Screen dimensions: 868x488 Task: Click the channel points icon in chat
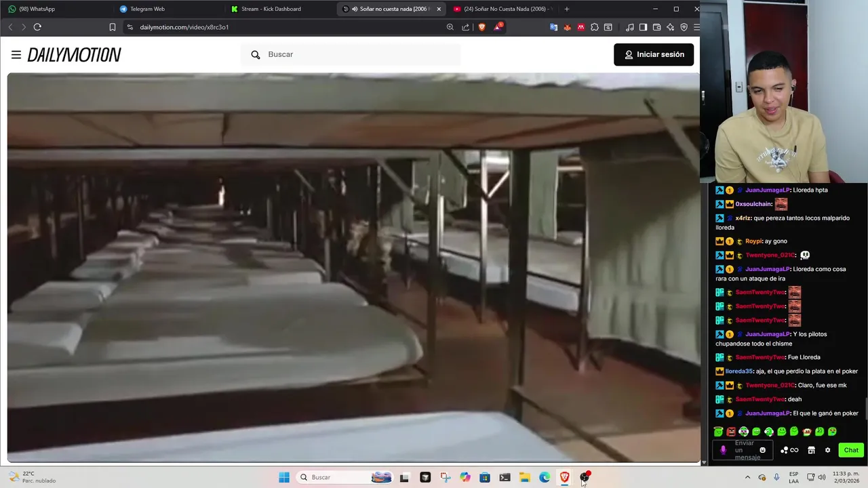[789, 450]
